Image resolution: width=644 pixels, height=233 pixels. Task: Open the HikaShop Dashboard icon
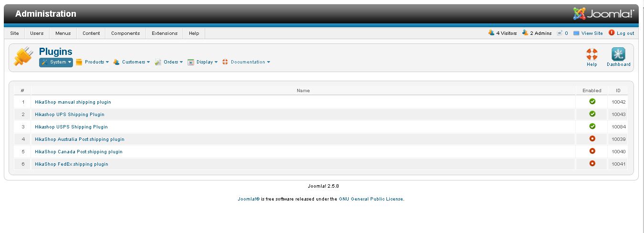[618, 54]
